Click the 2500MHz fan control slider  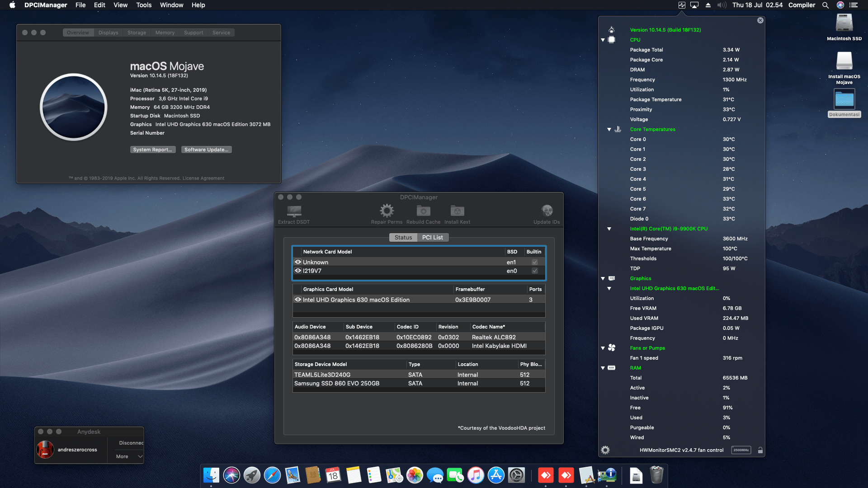click(x=741, y=450)
